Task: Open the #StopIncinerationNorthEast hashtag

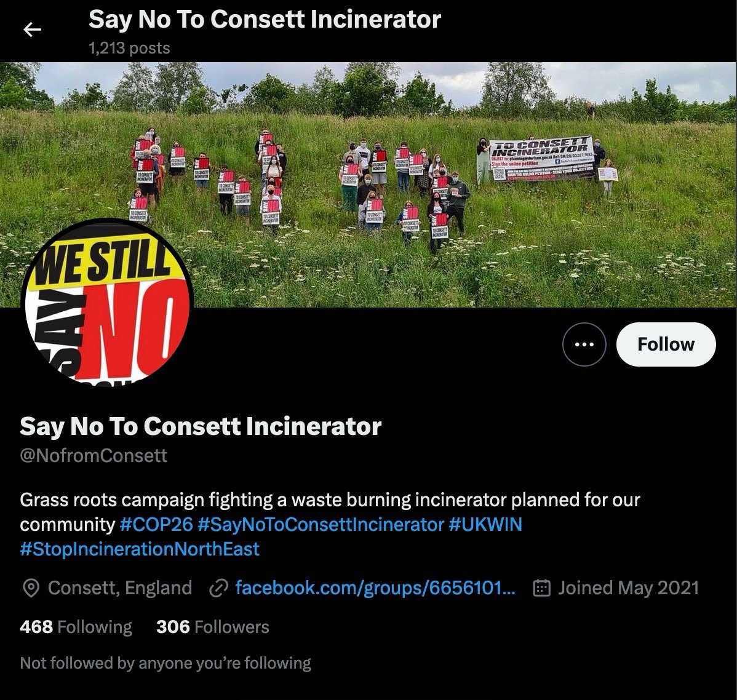Action: point(140,549)
